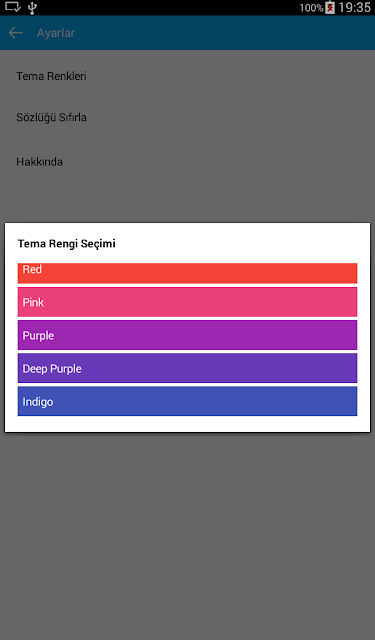Open the Tema Renkleri setting

[187, 76]
